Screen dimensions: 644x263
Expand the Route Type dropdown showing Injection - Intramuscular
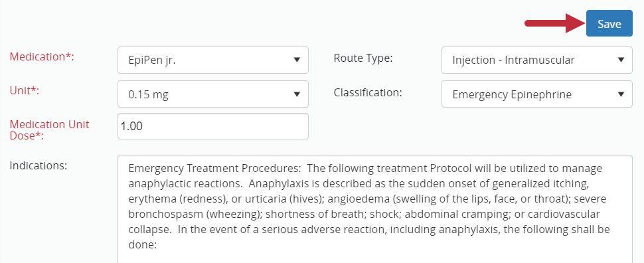coord(537,60)
